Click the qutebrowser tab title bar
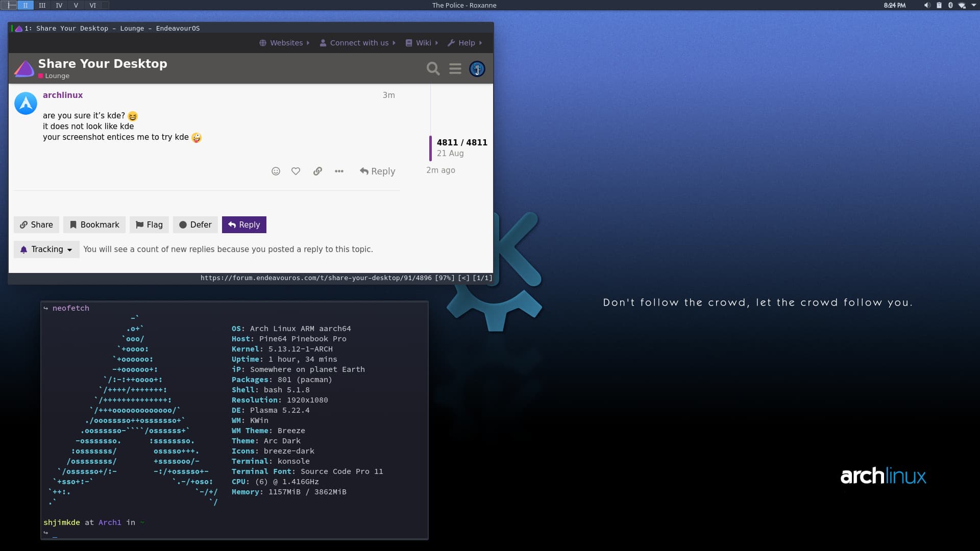980x551 pixels. coord(251,29)
